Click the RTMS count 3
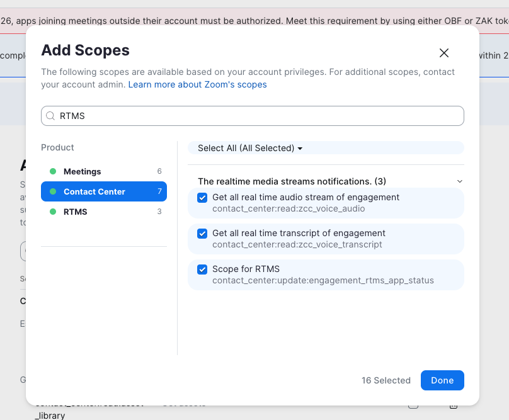The width and height of the screenshot is (509, 420). (159, 212)
